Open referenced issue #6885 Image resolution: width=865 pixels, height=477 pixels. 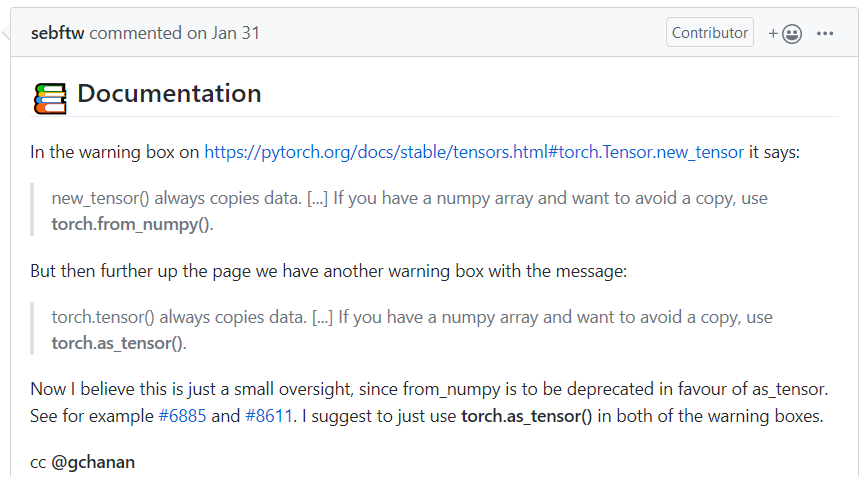183,415
